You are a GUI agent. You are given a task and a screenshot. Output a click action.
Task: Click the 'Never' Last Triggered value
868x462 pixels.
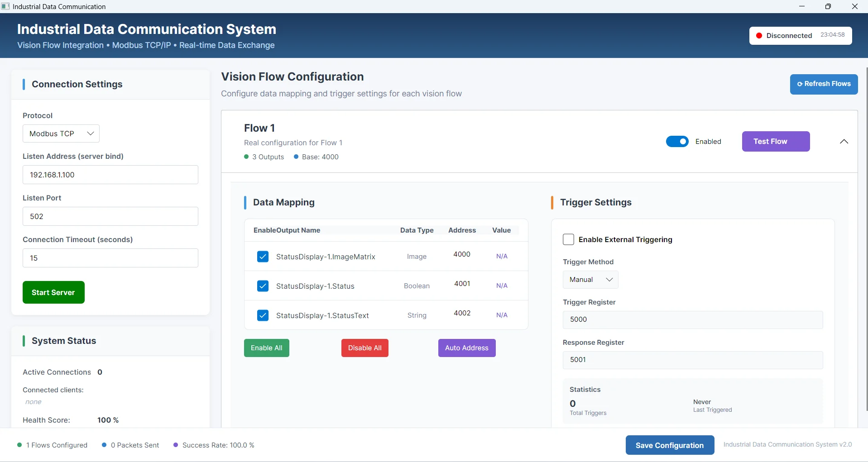click(x=702, y=402)
